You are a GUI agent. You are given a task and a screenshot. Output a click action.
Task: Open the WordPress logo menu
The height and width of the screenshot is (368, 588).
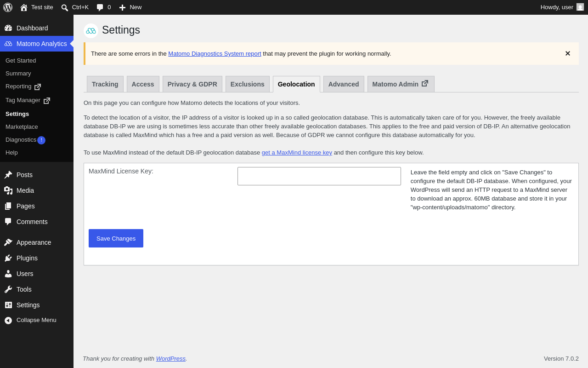pyautogui.click(x=8, y=7)
